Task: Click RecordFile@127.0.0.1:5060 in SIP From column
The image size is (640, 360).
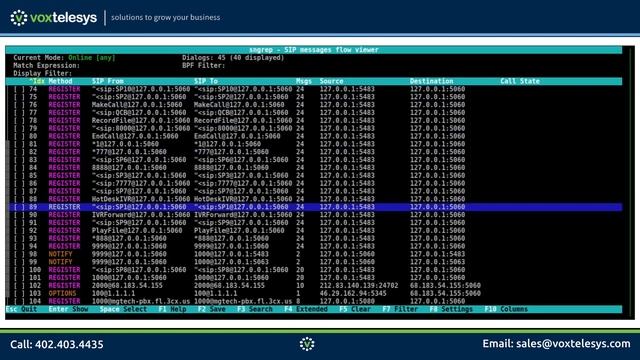Action: coord(141,120)
